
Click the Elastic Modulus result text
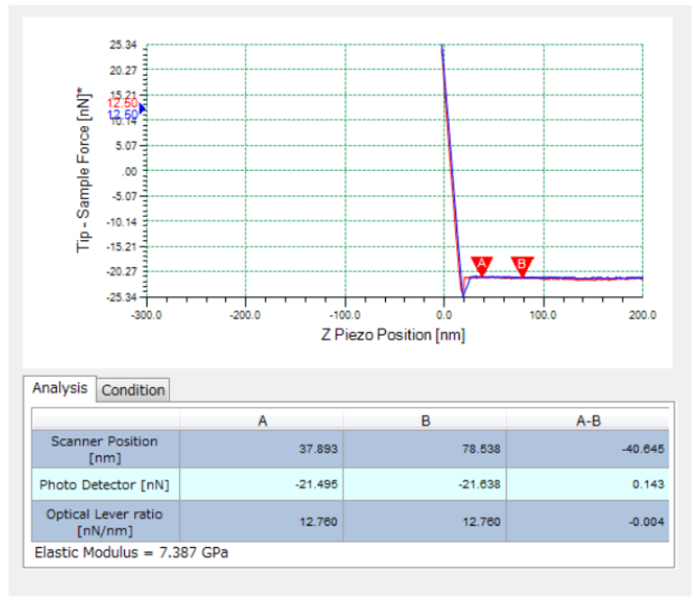click(131, 552)
